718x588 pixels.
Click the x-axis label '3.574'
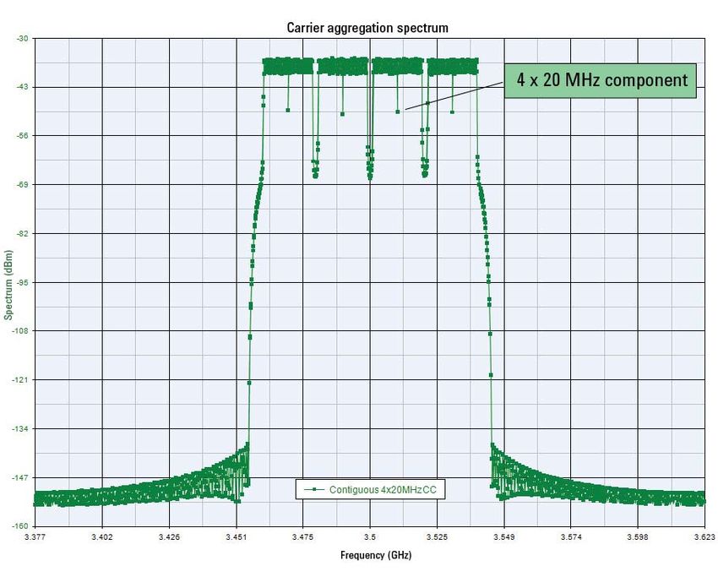click(x=571, y=537)
